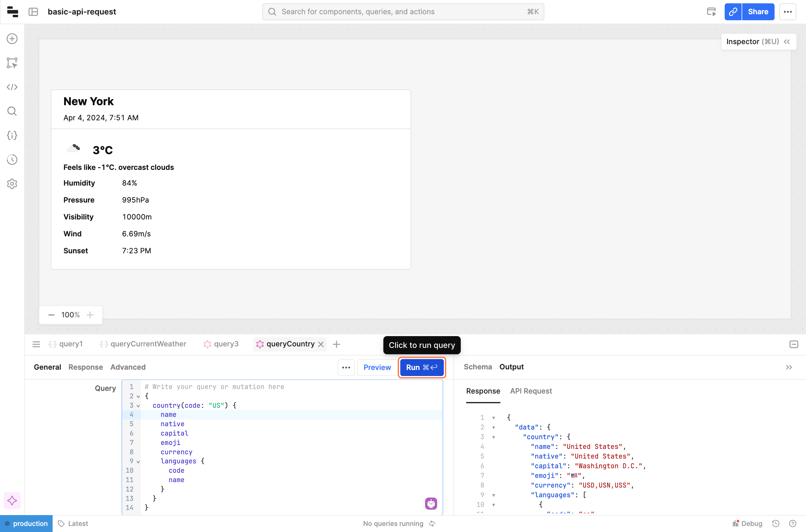Open the settings gear in left sidebar

tap(12, 184)
